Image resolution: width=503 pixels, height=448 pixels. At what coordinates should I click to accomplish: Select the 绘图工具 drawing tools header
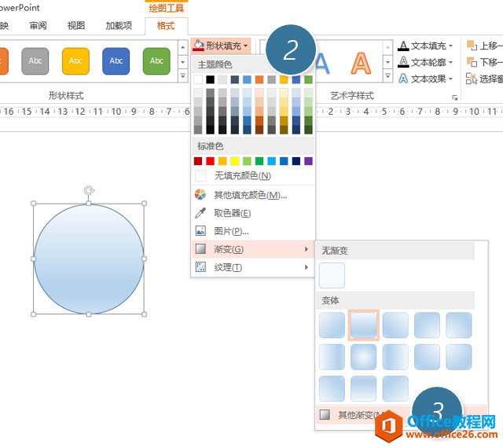click(x=166, y=8)
